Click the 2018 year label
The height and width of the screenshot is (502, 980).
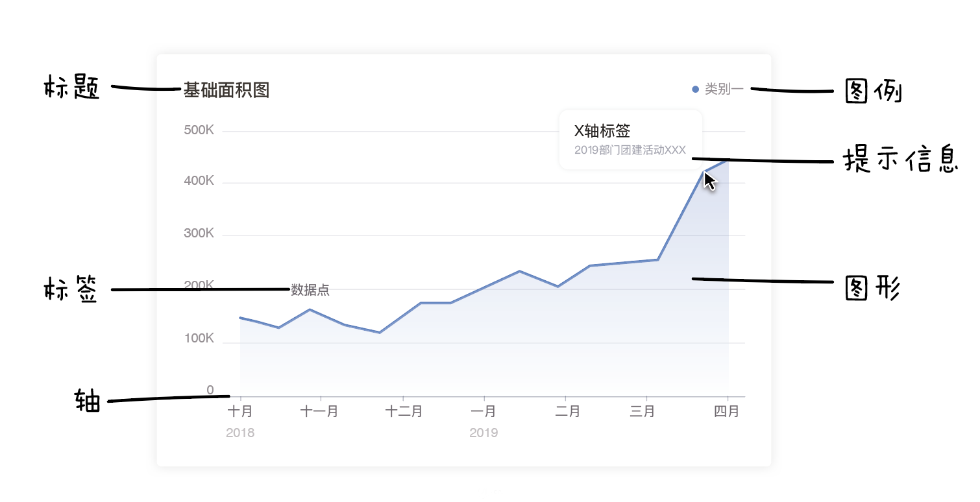point(240,433)
